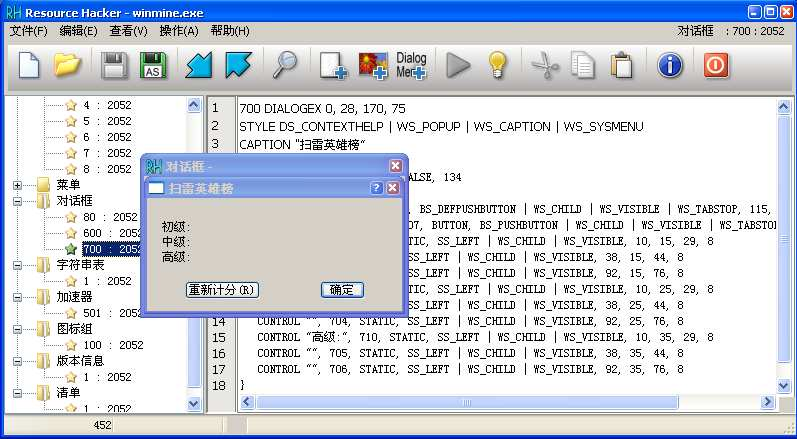Open Find with the magnifier icon
The width and height of the screenshot is (797, 439).
(285, 66)
